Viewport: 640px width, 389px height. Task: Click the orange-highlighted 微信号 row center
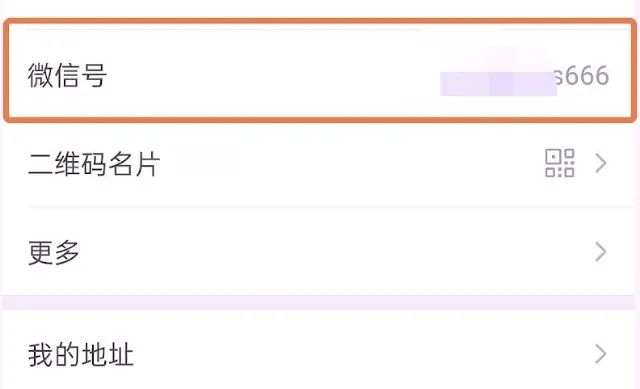coord(320,70)
